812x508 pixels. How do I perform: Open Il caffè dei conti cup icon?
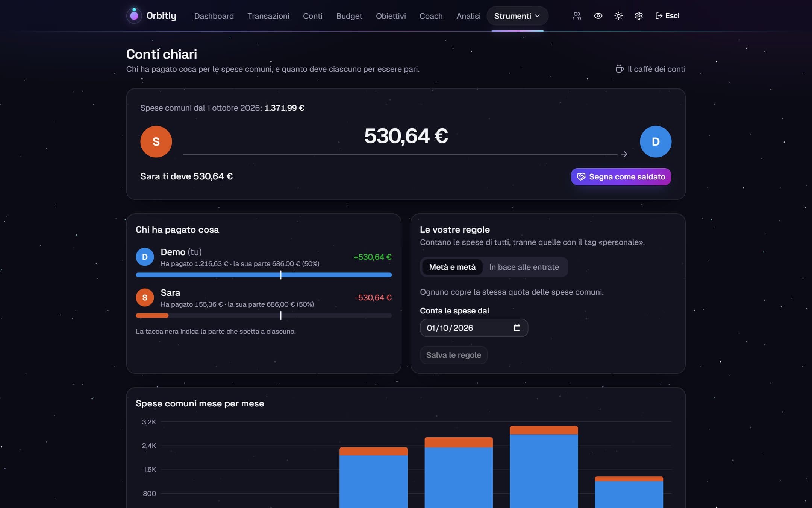[x=620, y=69]
